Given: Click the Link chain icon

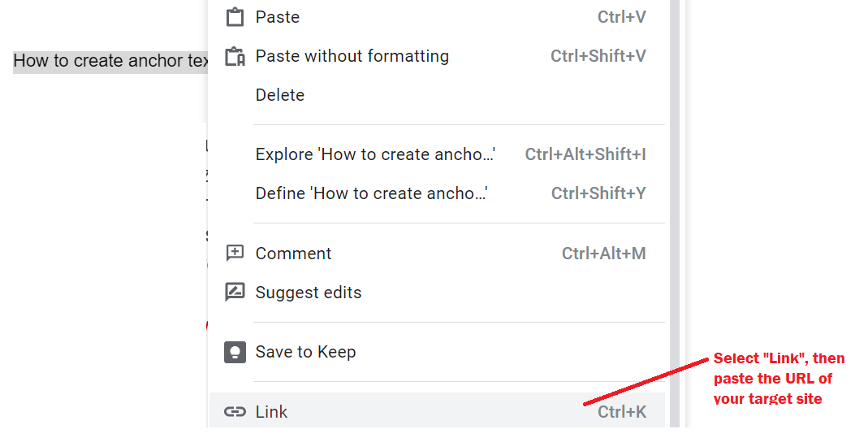Looking at the screenshot, I should coord(235,411).
